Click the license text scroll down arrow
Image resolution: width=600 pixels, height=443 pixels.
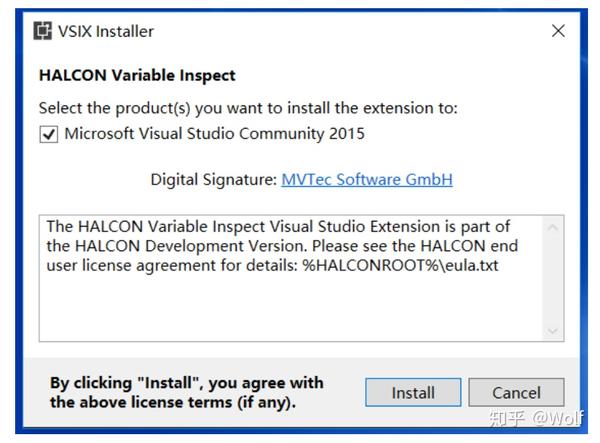[x=554, y=331]
